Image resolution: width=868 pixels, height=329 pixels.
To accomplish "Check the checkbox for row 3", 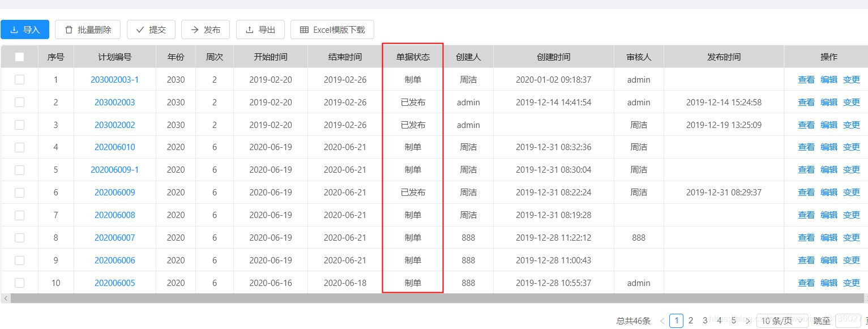I will click(19, 125).
